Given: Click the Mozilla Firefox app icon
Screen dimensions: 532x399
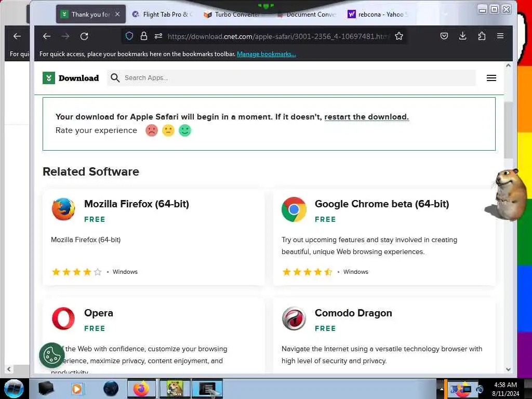Looking at the screenshot, I should coord(63,209).
